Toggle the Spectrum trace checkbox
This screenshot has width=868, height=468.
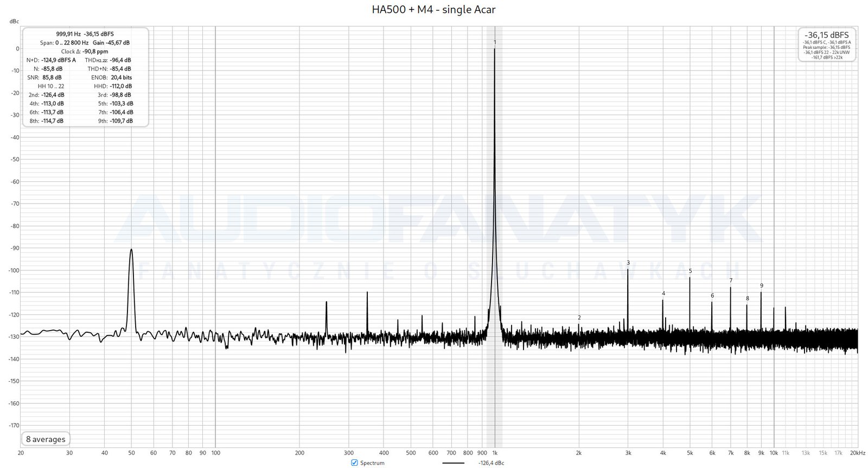354,463
